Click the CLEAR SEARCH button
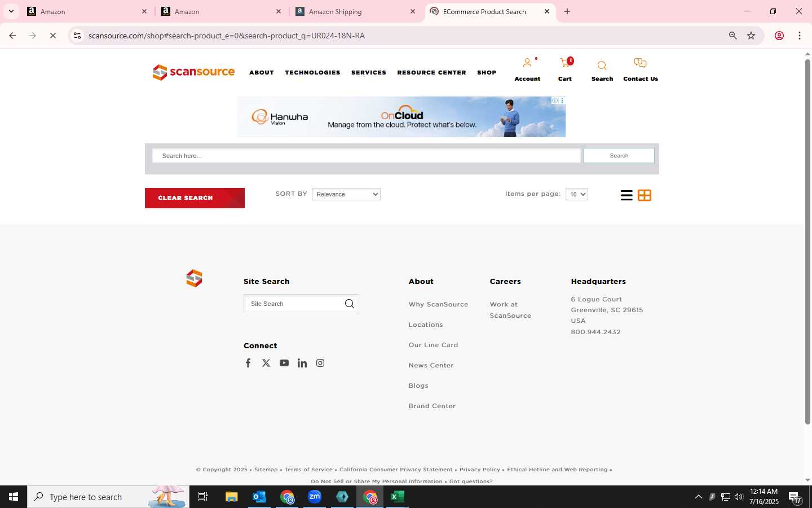 (x=195, y=198)
